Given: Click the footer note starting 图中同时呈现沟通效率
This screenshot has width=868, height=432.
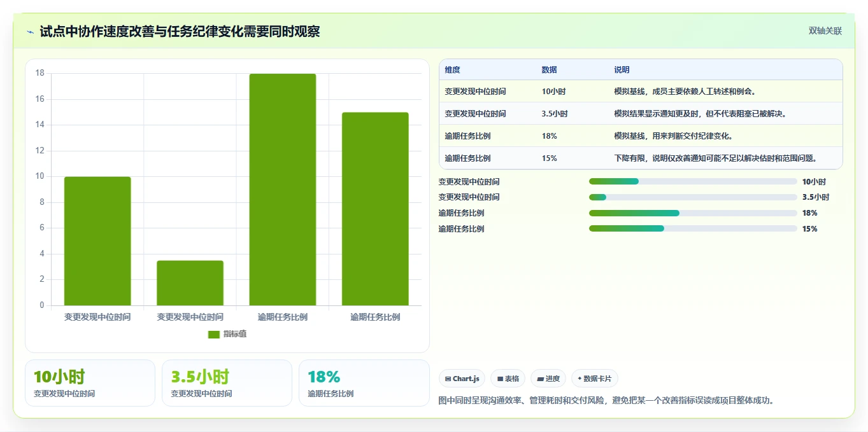Looking at the screenshot, I should pyautogui.click(x=606, y=401).
